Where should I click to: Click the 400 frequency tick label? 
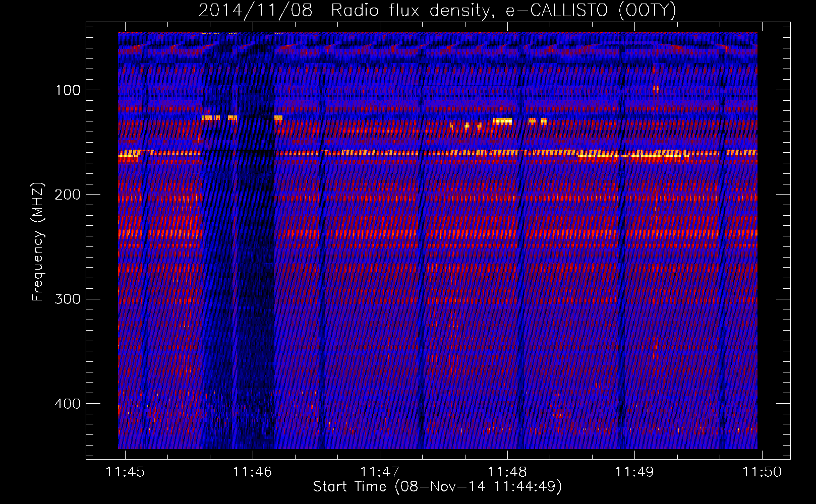point(68,404)
